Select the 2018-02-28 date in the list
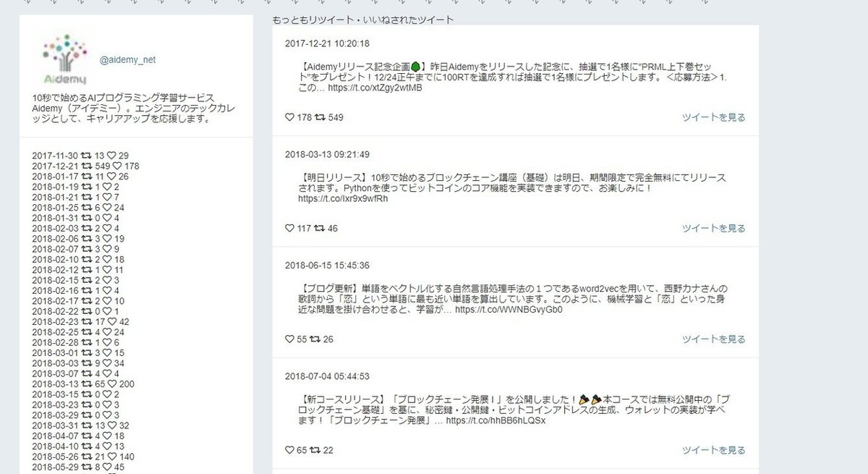Screen dimensions: 868x474 [x=56, y=342]
